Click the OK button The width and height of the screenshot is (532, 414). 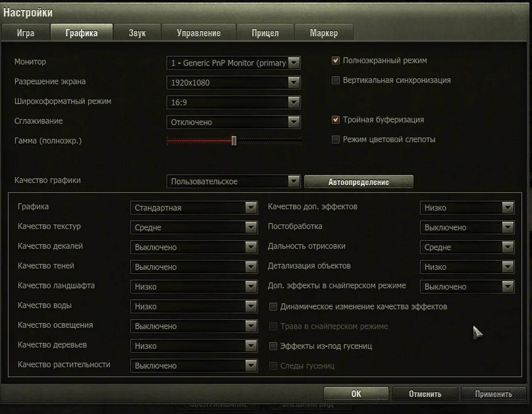point(356,394)
